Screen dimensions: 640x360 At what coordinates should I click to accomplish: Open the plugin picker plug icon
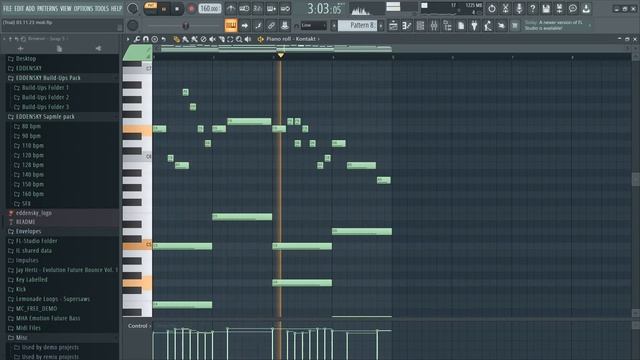point(474,26)
